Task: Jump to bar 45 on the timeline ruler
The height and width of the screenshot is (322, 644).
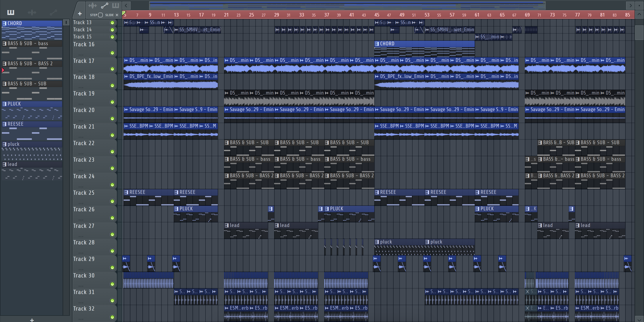Action: [x=377, y=15]
